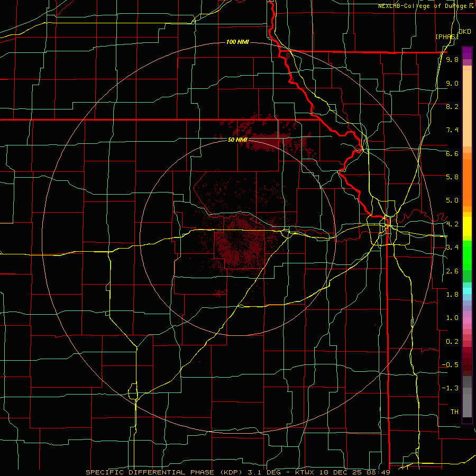Image resolution: width=476 pixels, height=476 pixels.
Task: Click the 6.6 value on the color scale
Action: click(452, 153)
